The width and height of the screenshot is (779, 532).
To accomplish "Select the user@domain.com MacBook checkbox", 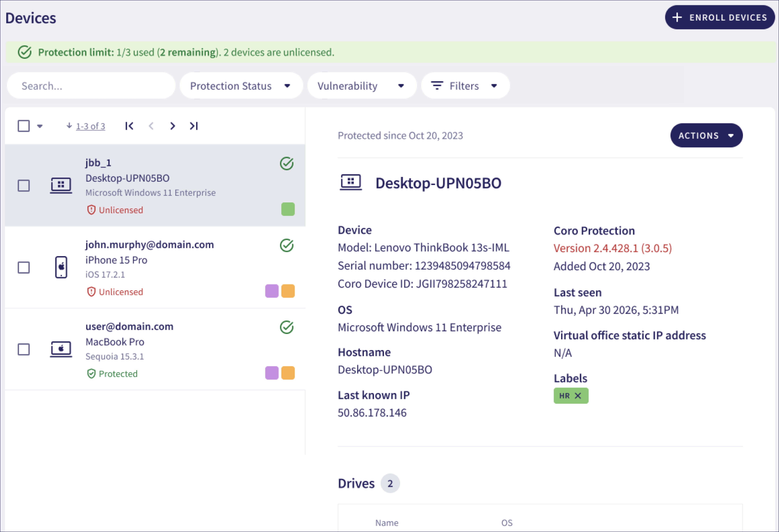I will [x=24, y=349].
